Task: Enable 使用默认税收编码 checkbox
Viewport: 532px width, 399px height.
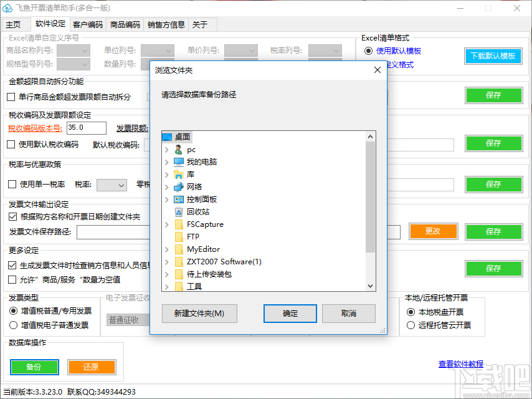Action: pos(11,145)
